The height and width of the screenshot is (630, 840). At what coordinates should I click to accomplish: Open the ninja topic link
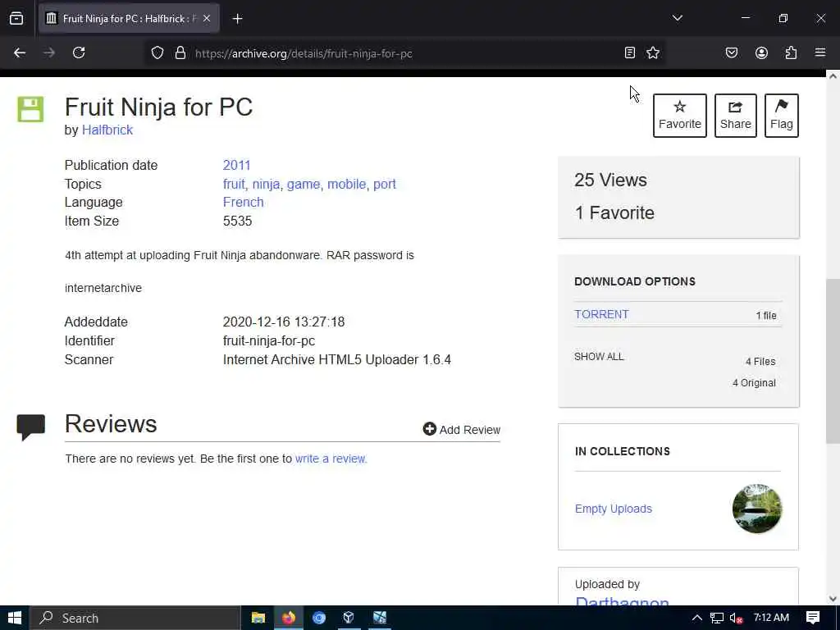tap(267, 184)
